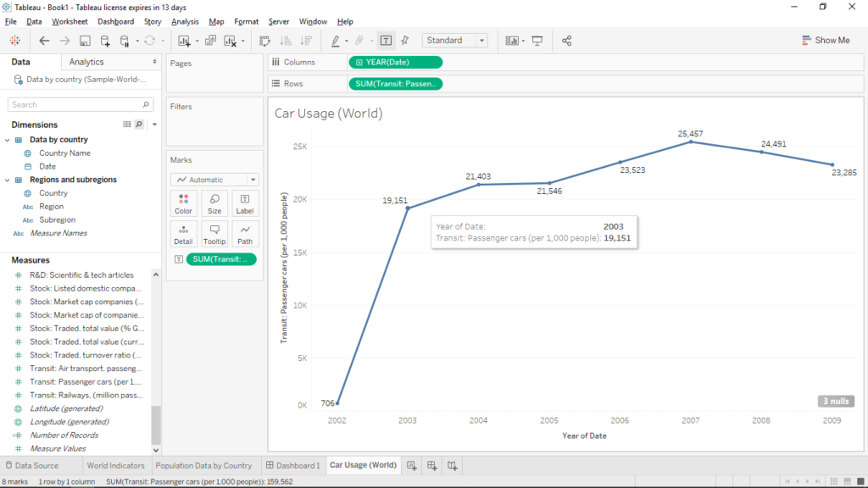Switch to the World Indicators sheet tab
The width and height of the screenshot is (868, 488).
tap(115, 464)
